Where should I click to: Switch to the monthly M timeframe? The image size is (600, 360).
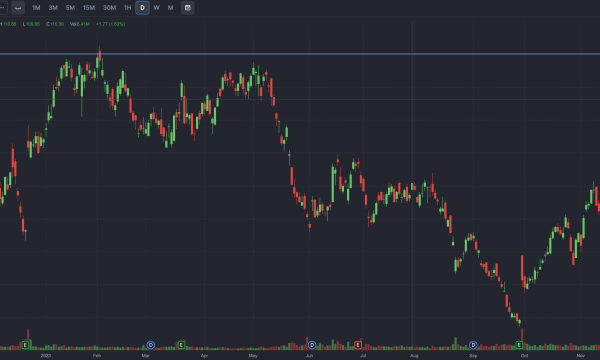click(170, 8)
